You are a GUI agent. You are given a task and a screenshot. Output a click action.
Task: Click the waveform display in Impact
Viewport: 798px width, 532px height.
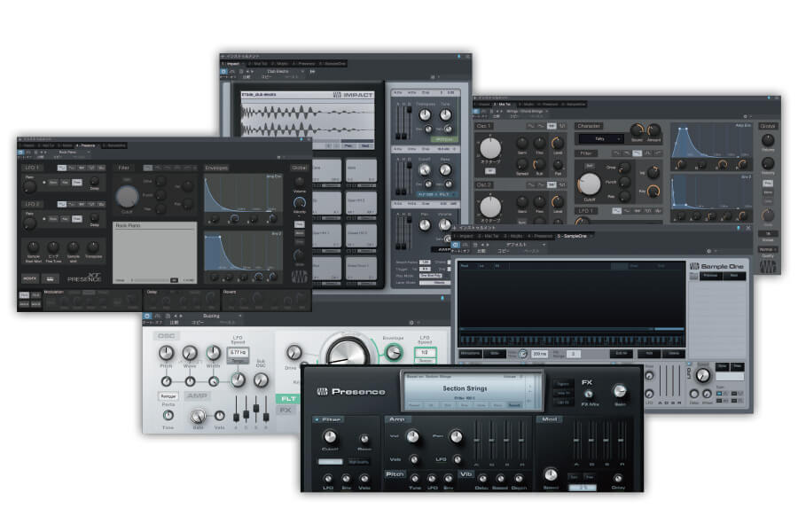(x=308, y=120)
